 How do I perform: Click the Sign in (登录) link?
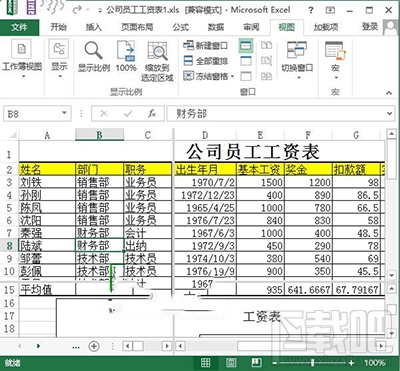tap(370, 27)
